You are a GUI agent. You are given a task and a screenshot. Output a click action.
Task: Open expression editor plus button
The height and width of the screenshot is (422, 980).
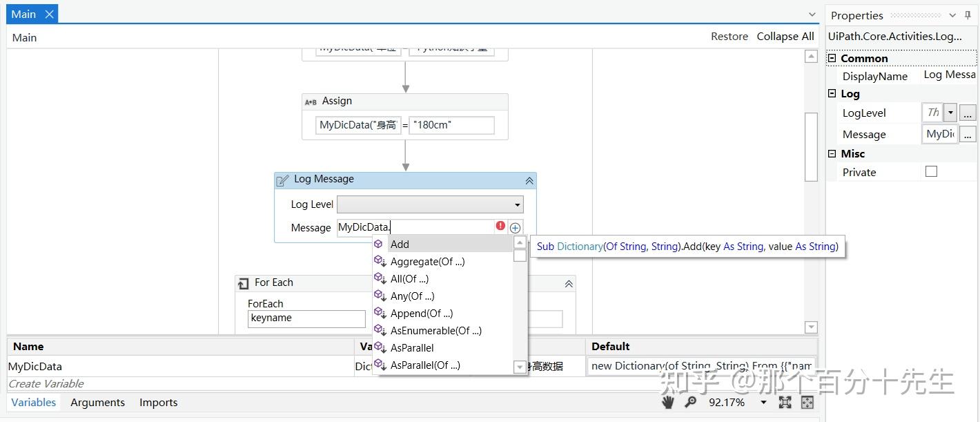[x=515, y=227]
